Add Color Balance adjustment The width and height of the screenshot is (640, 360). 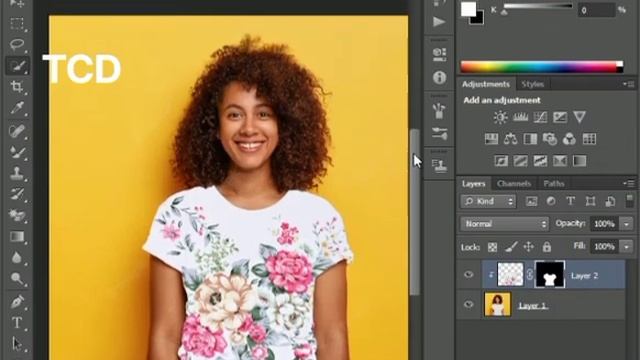(510, 139)
